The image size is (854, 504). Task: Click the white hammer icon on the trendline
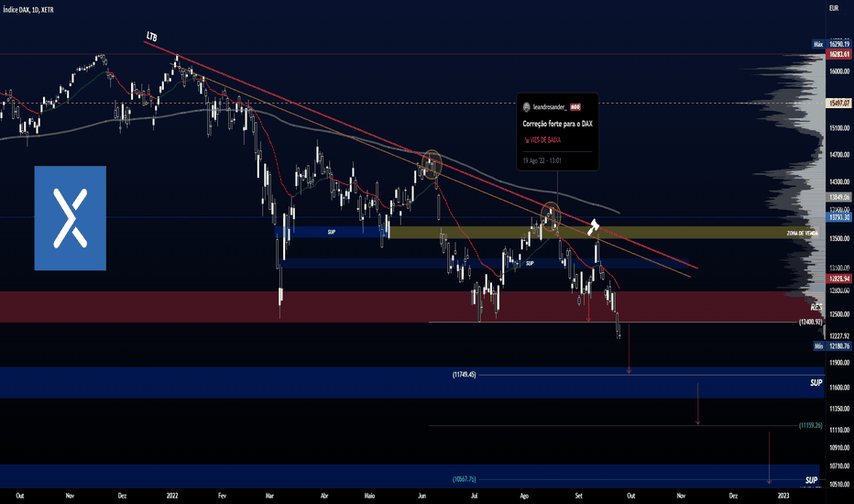pyautogui.click(x=593, y=226)
